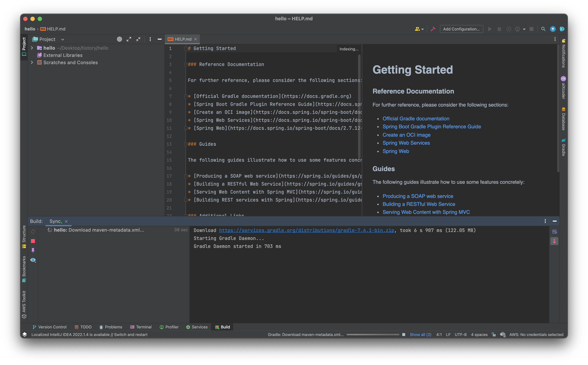This screenshot has height=365, width=588.
Task: Open Database tool window
Action: [x=563, y=119]
